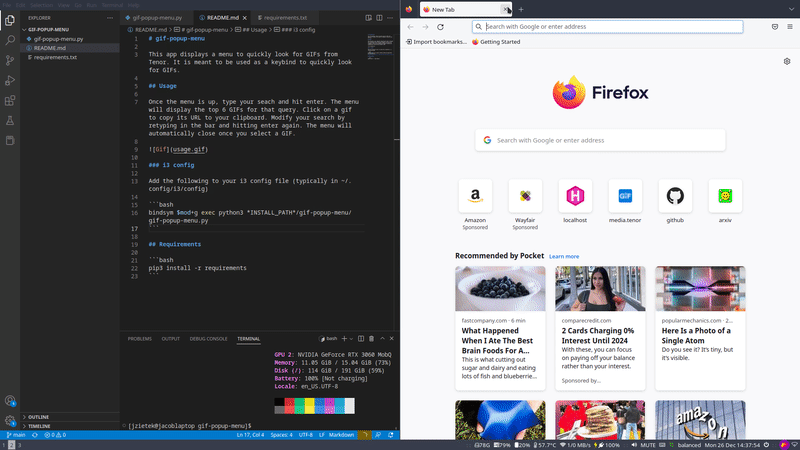Open Save to Pocket icon in Firefox
This screenshot has width=800, height=450.
774,27
